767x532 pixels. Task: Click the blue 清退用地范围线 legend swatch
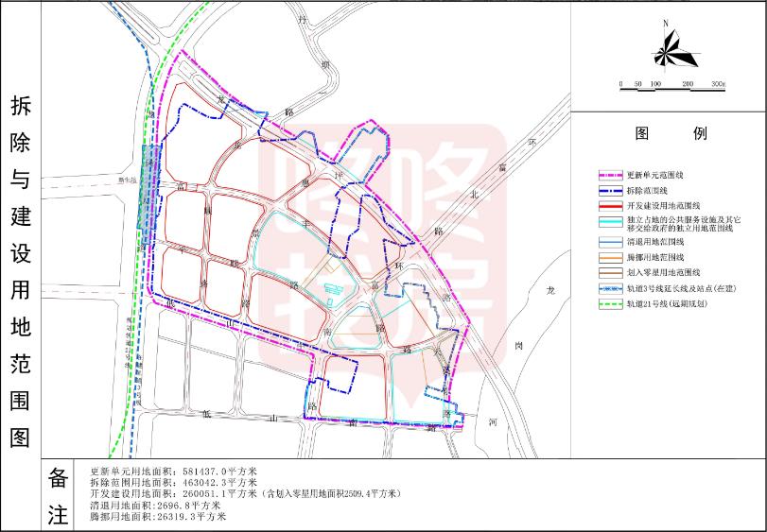[610, 241]
